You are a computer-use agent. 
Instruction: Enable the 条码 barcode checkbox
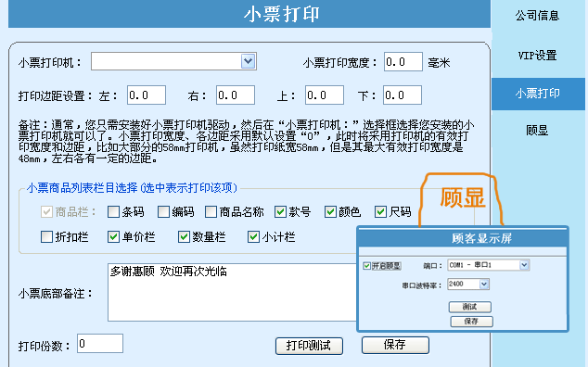pos(113,212)
